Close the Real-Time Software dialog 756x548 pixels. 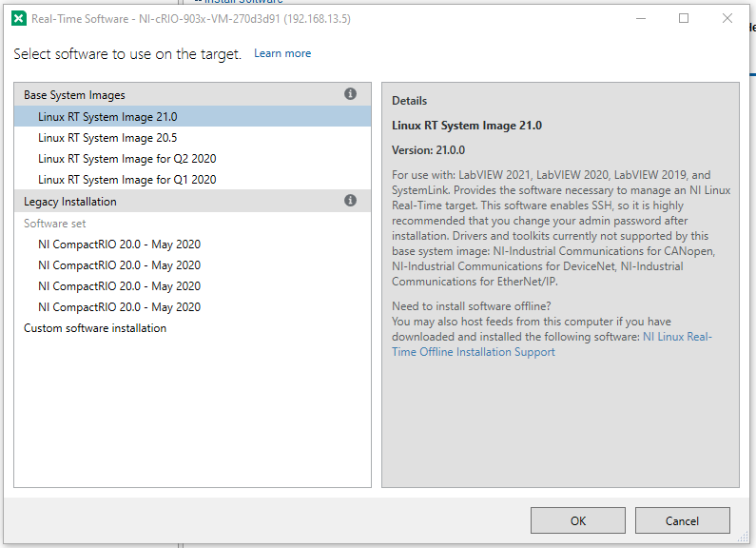pyautogui.click(x=727, y=18)
